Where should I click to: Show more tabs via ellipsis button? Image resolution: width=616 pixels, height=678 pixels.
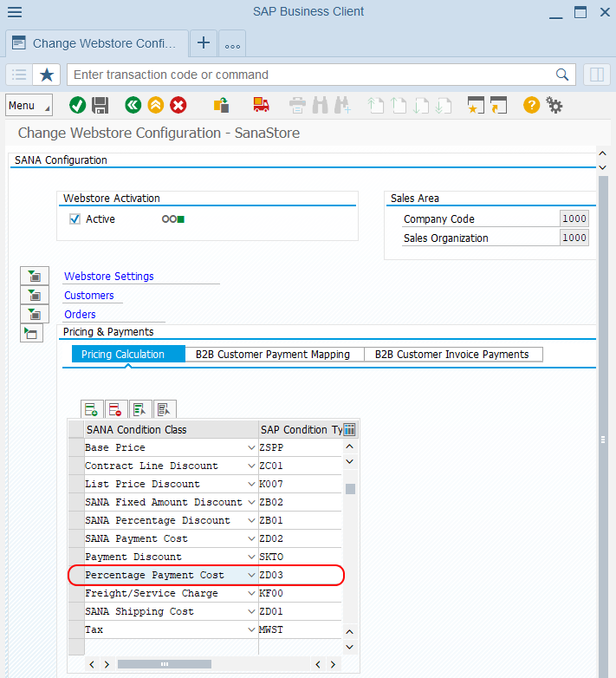point(232,43)
